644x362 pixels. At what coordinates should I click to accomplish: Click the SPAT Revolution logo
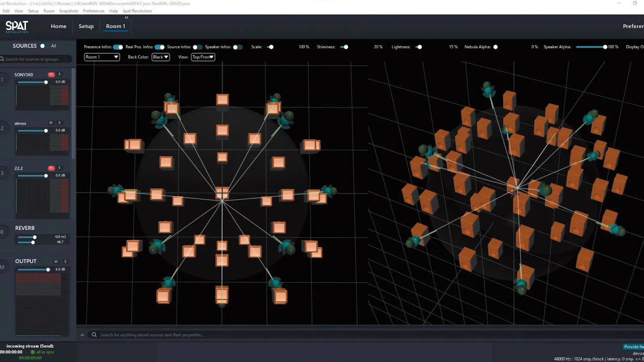[x=17, y=27]
